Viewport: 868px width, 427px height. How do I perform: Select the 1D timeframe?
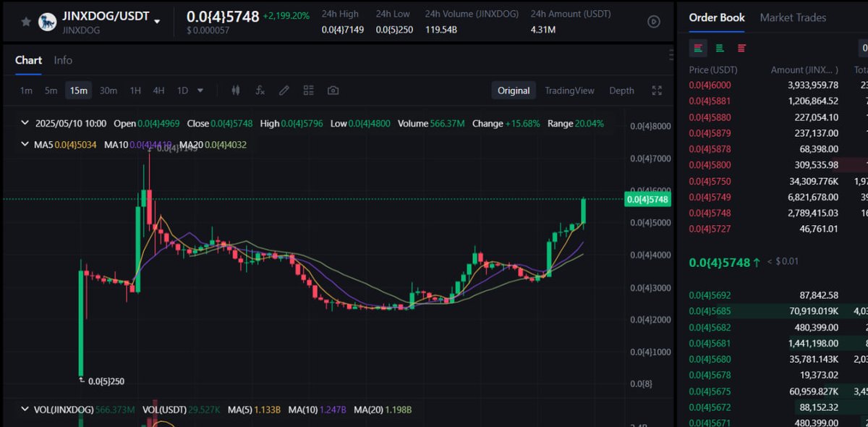pos(182,90)
